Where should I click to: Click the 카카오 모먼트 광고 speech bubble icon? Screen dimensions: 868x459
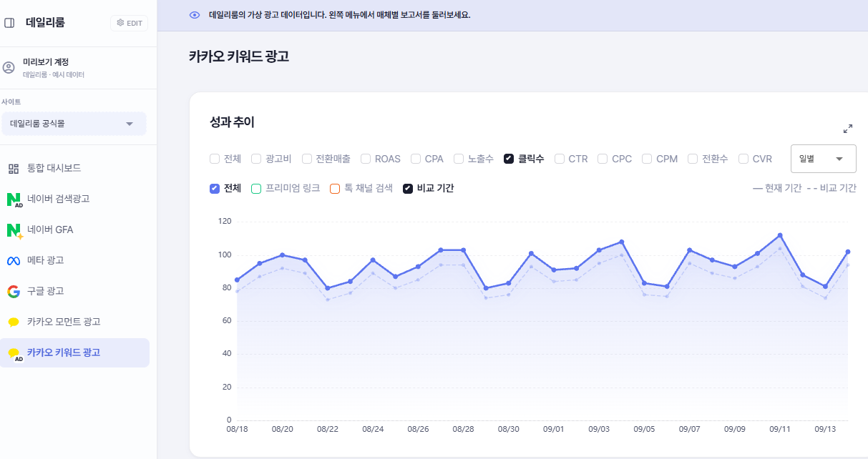(x=14, y=322)
